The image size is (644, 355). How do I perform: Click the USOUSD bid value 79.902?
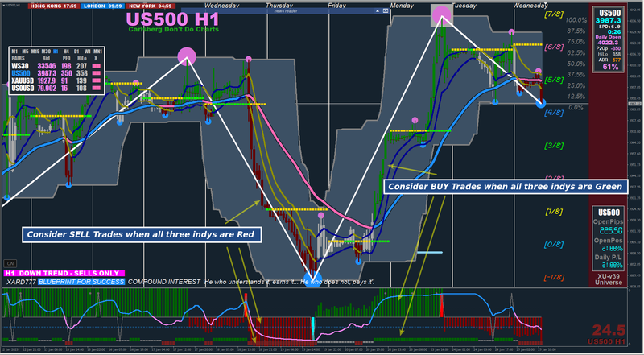[x=47, y=88]
